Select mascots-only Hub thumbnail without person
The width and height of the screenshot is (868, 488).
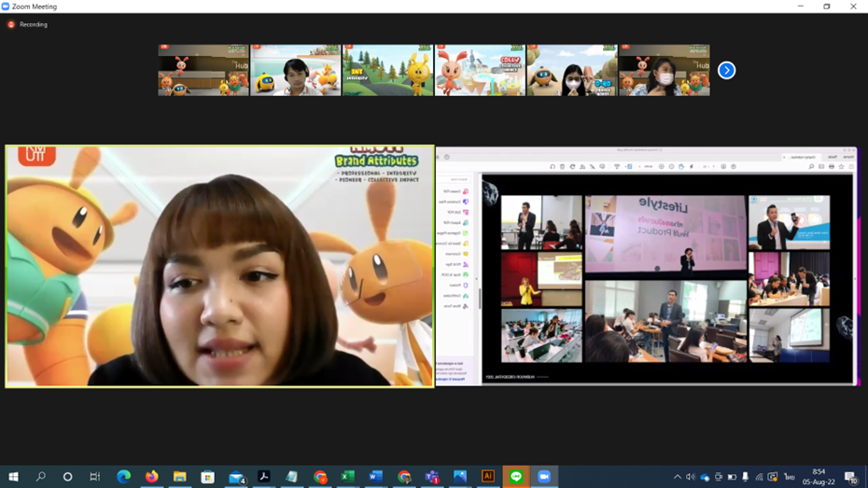(203, 70)
